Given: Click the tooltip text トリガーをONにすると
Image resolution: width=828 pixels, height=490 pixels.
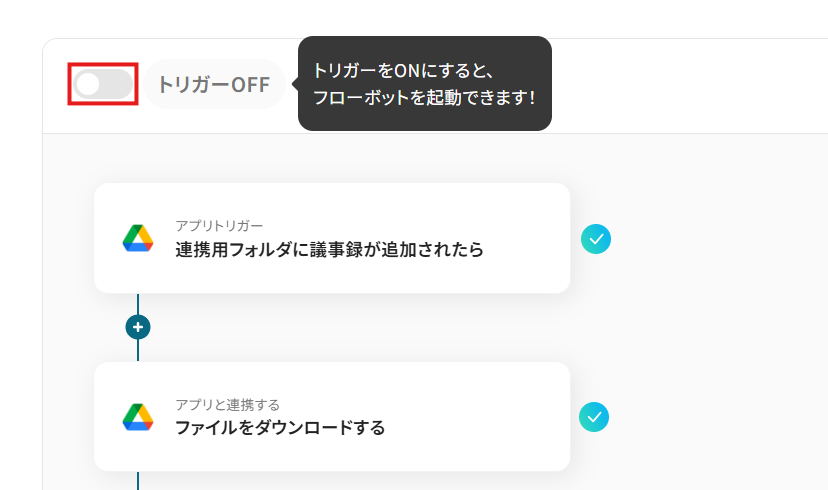Looking at the screenshot, I should (404, 71).
